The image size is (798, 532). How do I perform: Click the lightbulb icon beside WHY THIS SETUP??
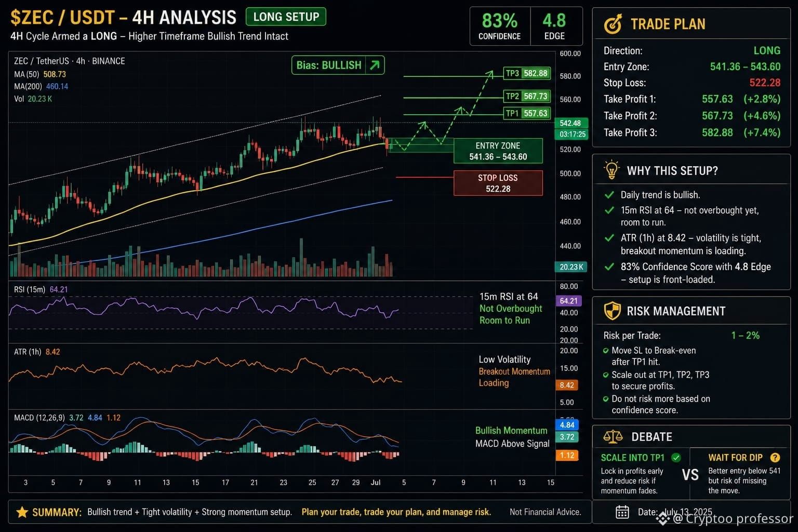pos(611,170)
